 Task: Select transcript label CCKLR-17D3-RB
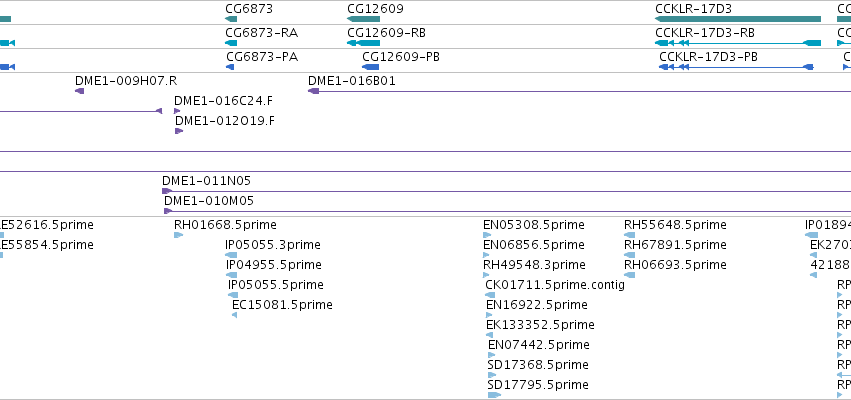[705, 33]
